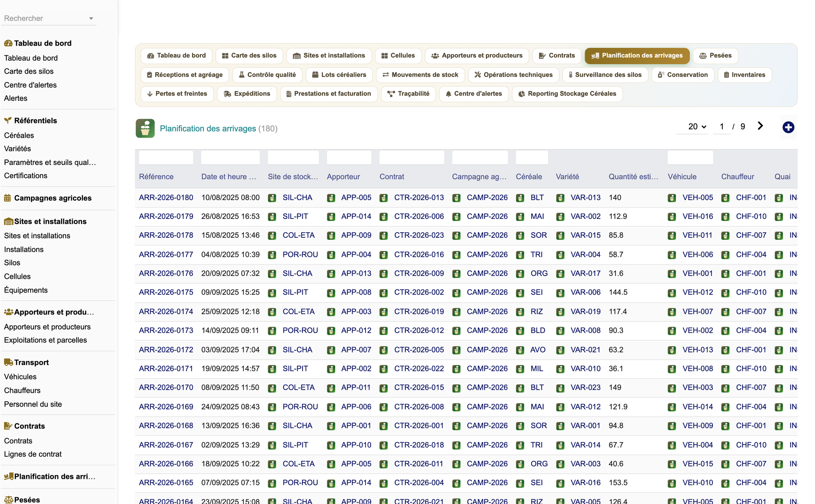
Task: Click the green icon beside CTR-2026-023 in row ARR-2026-0178
Action: pos(384,236)
